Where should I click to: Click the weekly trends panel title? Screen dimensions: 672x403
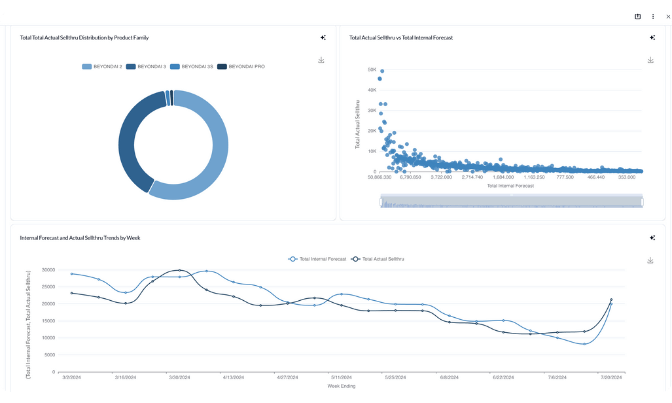(x=80, y=238)
